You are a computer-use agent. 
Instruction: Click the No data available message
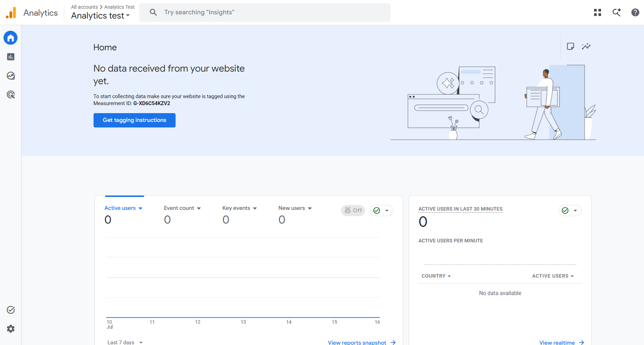pyautogui.click(x=500, y=293)
